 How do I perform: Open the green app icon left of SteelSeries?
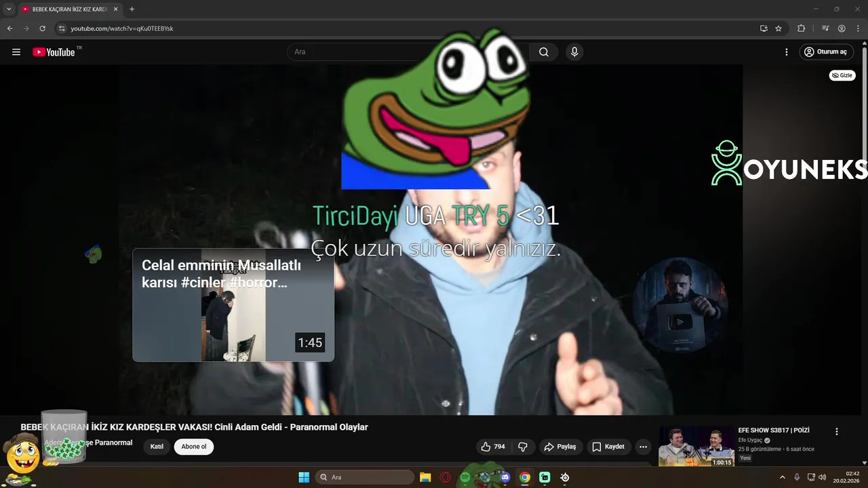tap(545, 477)
